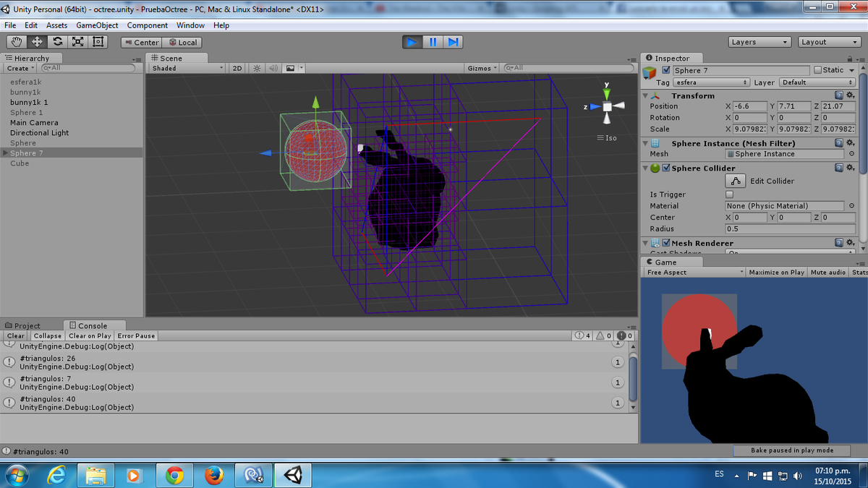Open the Shaded draw mode dropdown
Screen dimensions: 868x488
pyautogui.click(x=188, y=68)
